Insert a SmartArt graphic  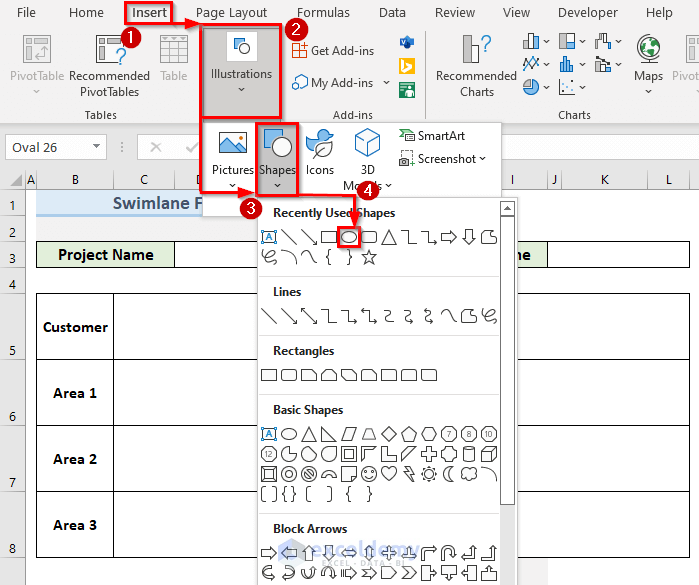[432, 136]
